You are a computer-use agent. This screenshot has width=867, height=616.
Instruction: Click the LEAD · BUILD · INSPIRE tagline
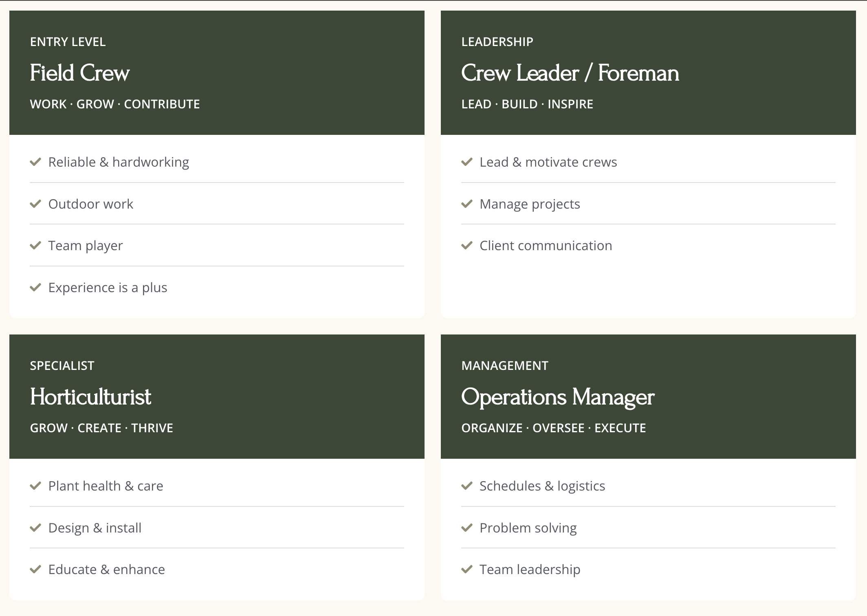tap(527, 104)
